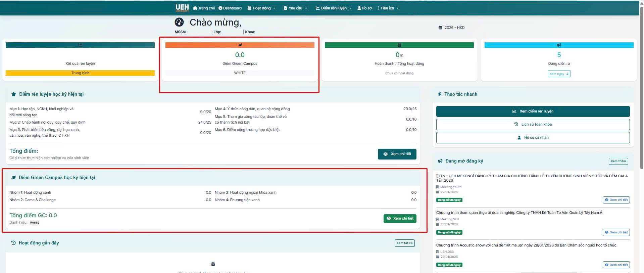Click the yellow Trung bình rating bar

80,73
